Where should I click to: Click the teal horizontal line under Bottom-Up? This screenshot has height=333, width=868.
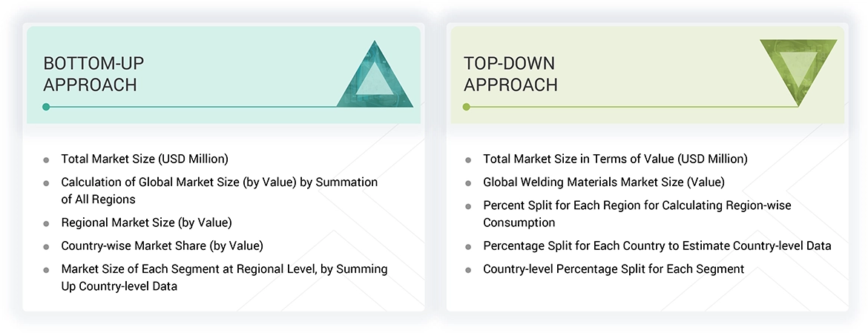(x=193, y=107)
